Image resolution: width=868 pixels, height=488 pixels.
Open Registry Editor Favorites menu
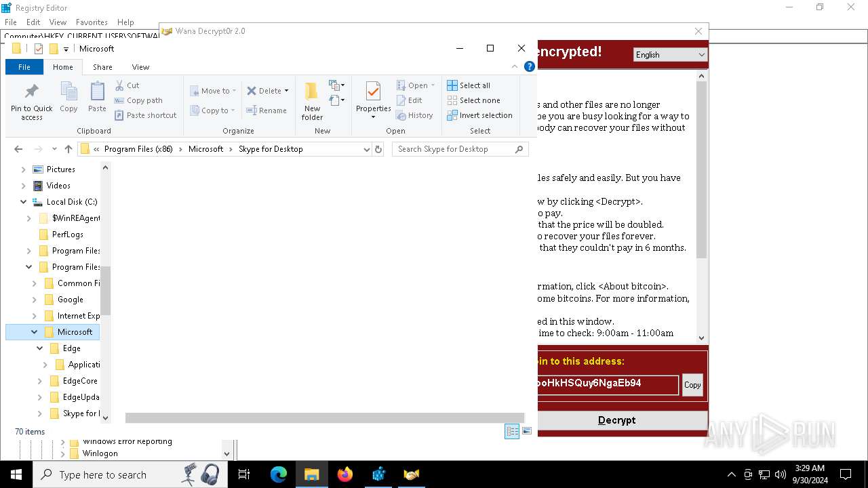[92, 22]
